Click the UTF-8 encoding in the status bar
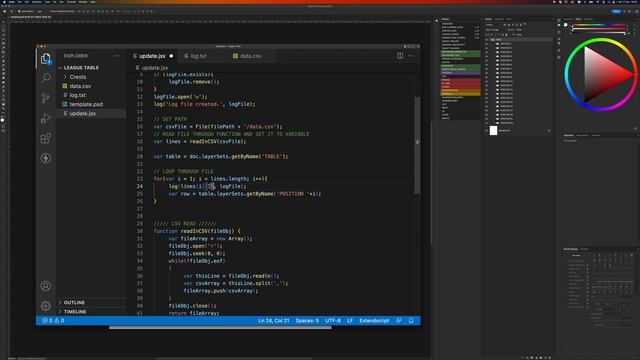Viewport: 640px width, 360px height. click(x=333, y=321)
